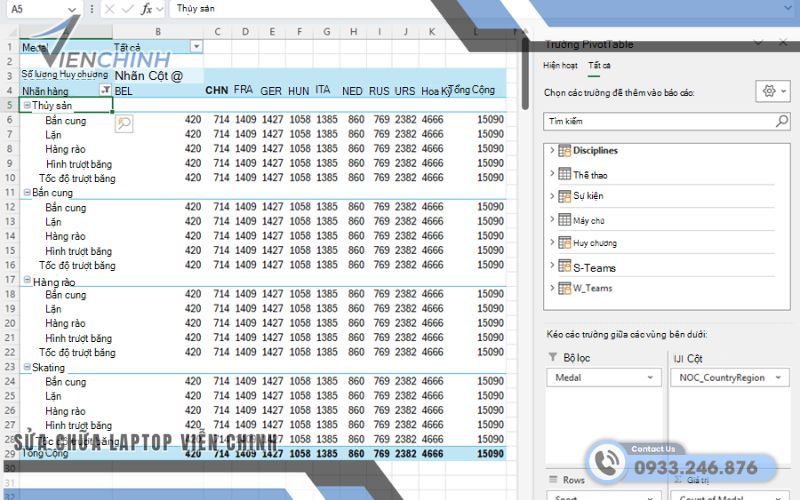The image size is (800, 500).
Task: Collapse the Hàng rào group in row 17
Action: pyautogui.click(x=27, y=280)
